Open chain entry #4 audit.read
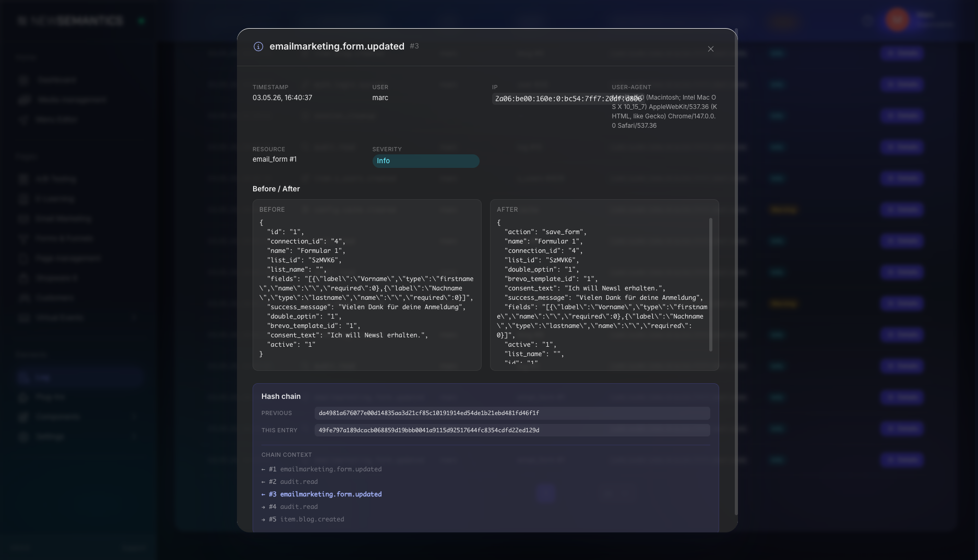 290,507
